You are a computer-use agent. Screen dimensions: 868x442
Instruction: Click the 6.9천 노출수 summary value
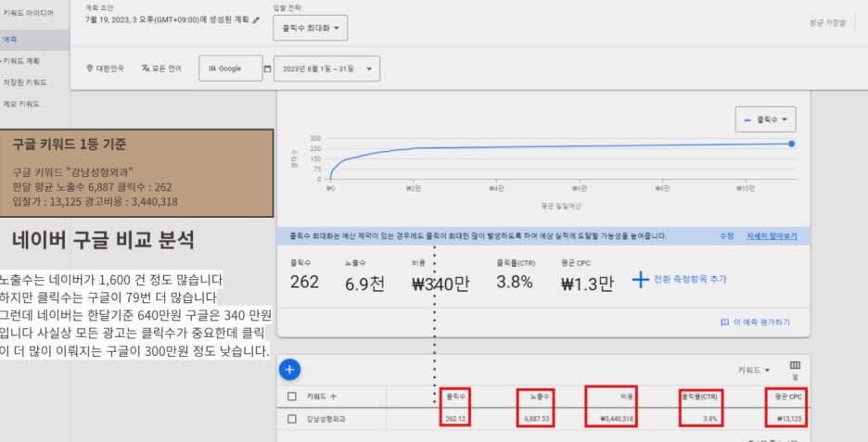click(x=364, y=284)
